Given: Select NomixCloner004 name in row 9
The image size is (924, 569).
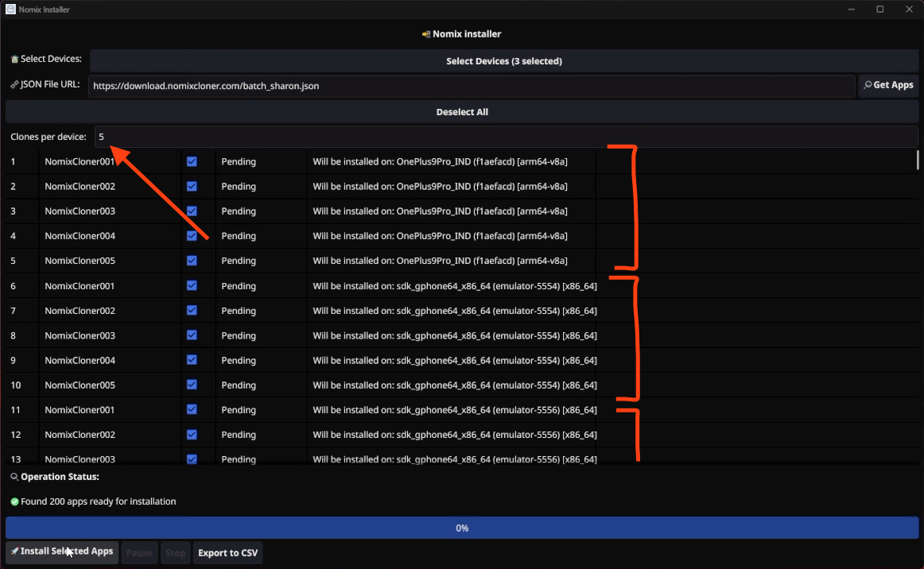Looking at the screenshot, I should [80, 360].
